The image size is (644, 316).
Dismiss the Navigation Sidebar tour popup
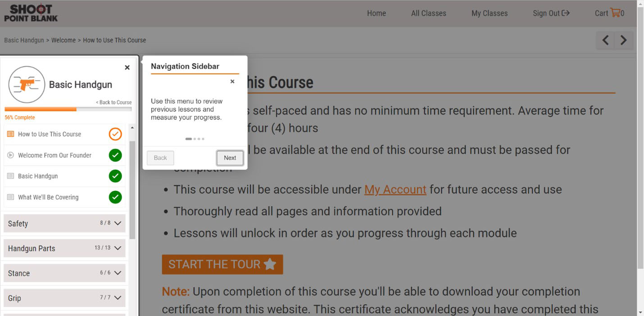pos(232,81)
